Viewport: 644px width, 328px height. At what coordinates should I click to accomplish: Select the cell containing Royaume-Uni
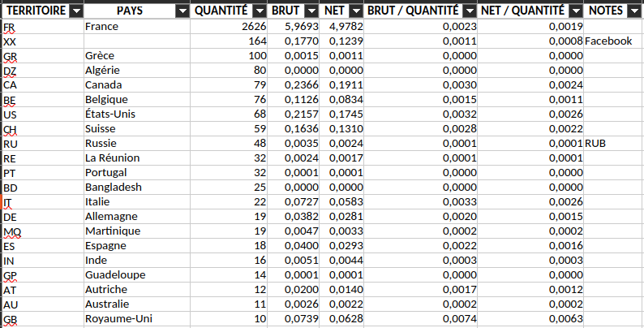[x=137, y=319]
